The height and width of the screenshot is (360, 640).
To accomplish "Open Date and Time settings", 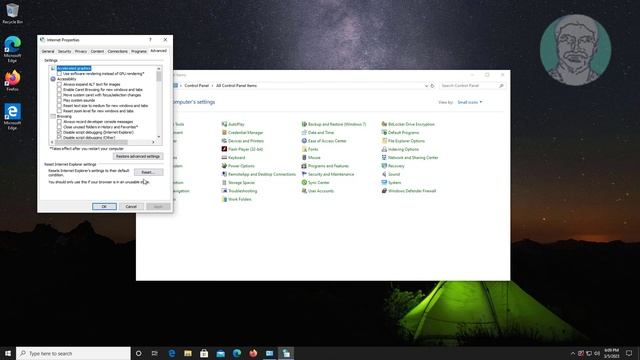I will [x=318, y=133].
